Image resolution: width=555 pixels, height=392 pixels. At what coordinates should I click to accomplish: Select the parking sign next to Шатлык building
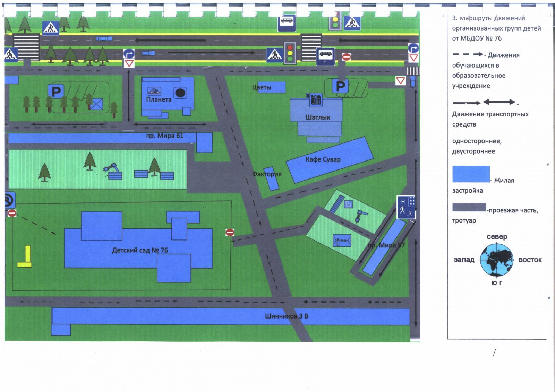tap(340, 86)
